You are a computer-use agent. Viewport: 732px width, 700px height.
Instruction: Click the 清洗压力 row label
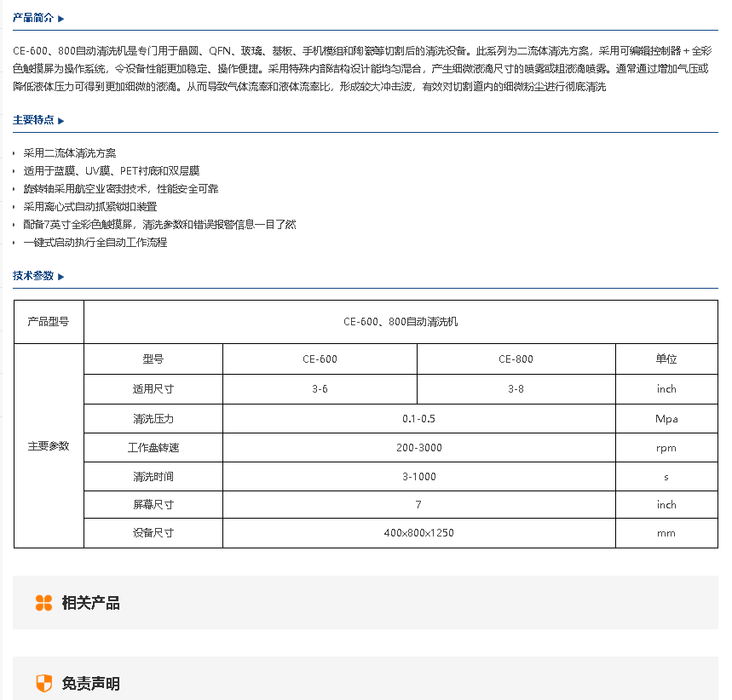153,419
